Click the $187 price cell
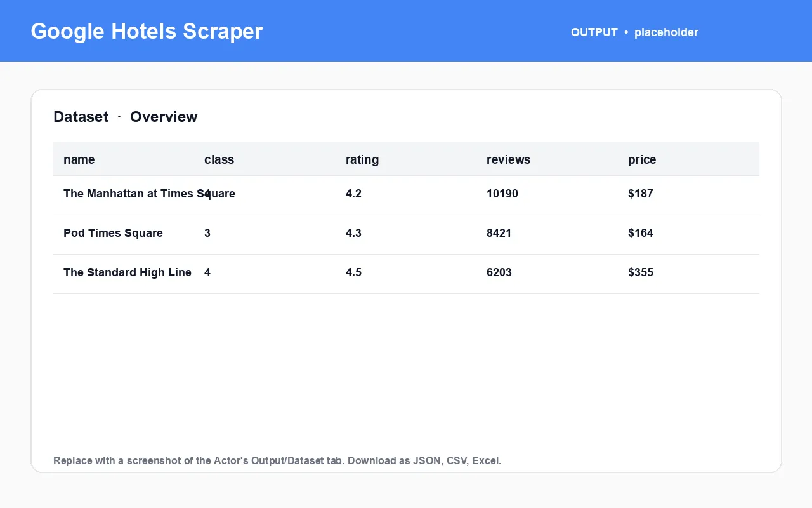The height and width of the screenshot is (508, 812). pyautogui.click(x=641, y=194)
